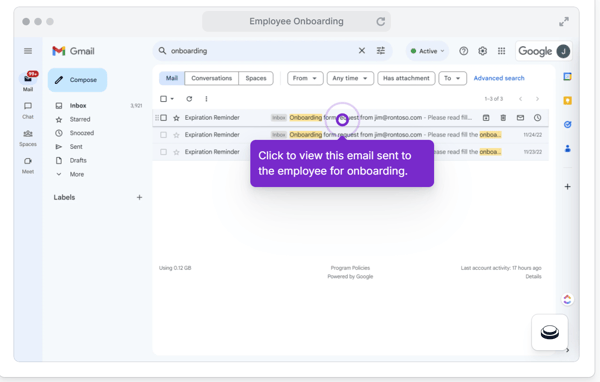Open the To filter dropdown
This screenshot has height=382, width=600.
click(452, 78)
